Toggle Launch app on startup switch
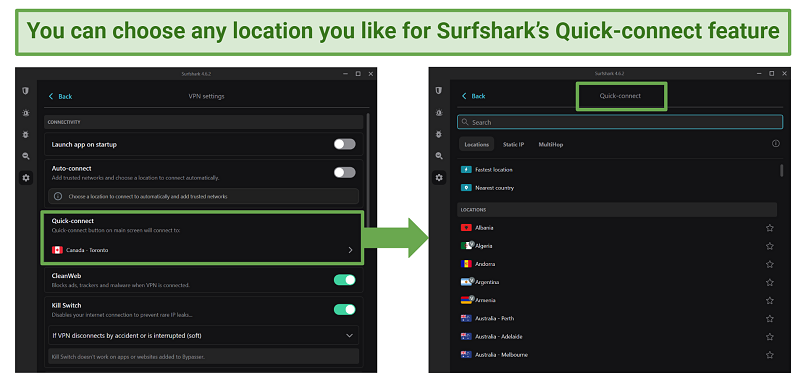The height and width of the screenshot is (384, 806). (344, 144)
